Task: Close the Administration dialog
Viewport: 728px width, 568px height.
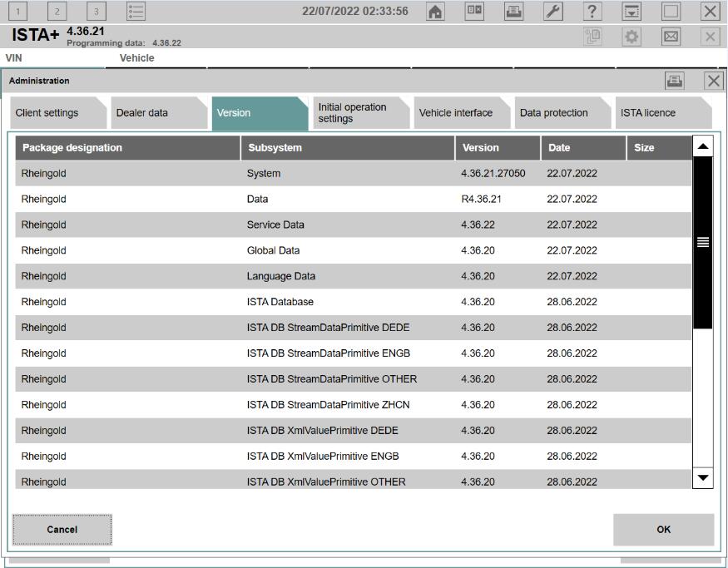Action: 714,81
